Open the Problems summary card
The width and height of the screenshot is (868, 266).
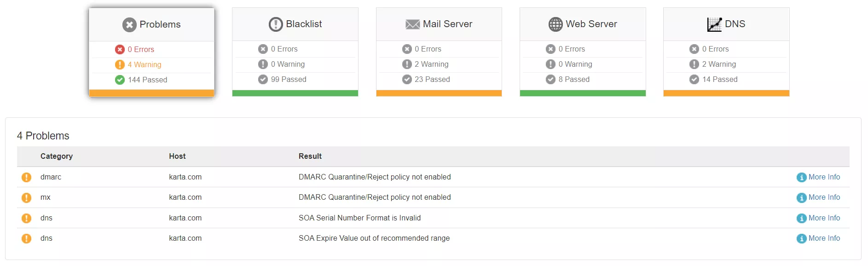click(151, 52)
